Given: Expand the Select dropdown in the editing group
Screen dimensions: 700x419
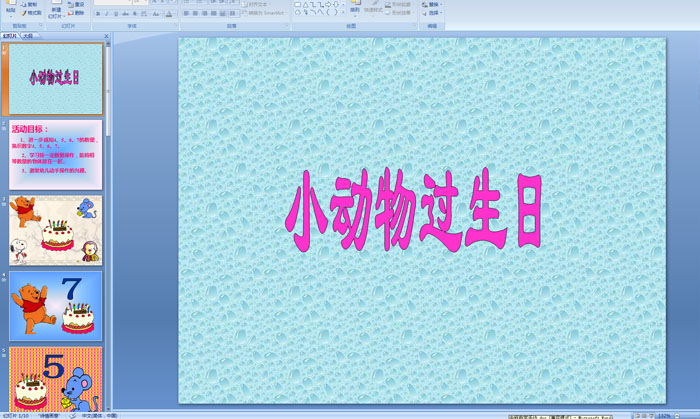Looking at the screenshot, I should click(x=431, y=13).
